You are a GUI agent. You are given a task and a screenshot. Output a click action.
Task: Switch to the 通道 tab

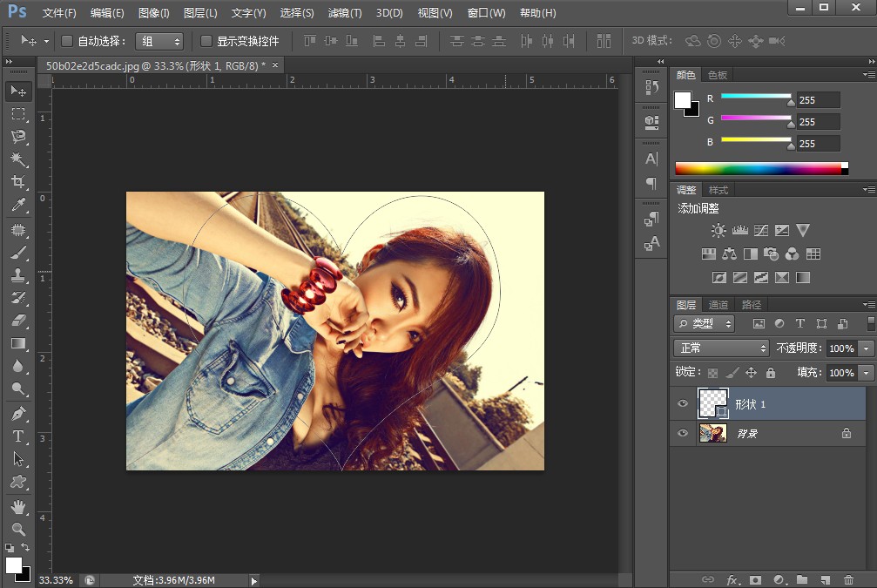click(718, 304)
